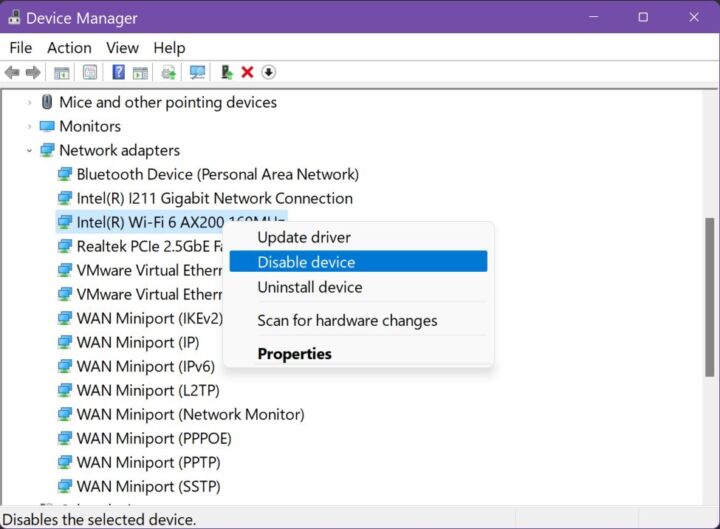Collapse the Network adapters category
This screenshot has height=529, width=720.
coord(29,150)
